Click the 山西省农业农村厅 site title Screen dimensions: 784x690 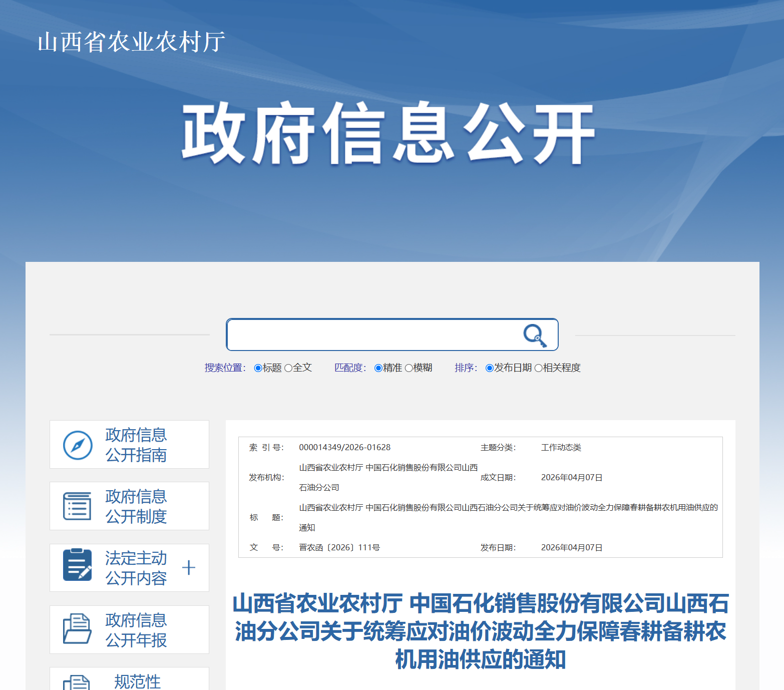point(131,42)
